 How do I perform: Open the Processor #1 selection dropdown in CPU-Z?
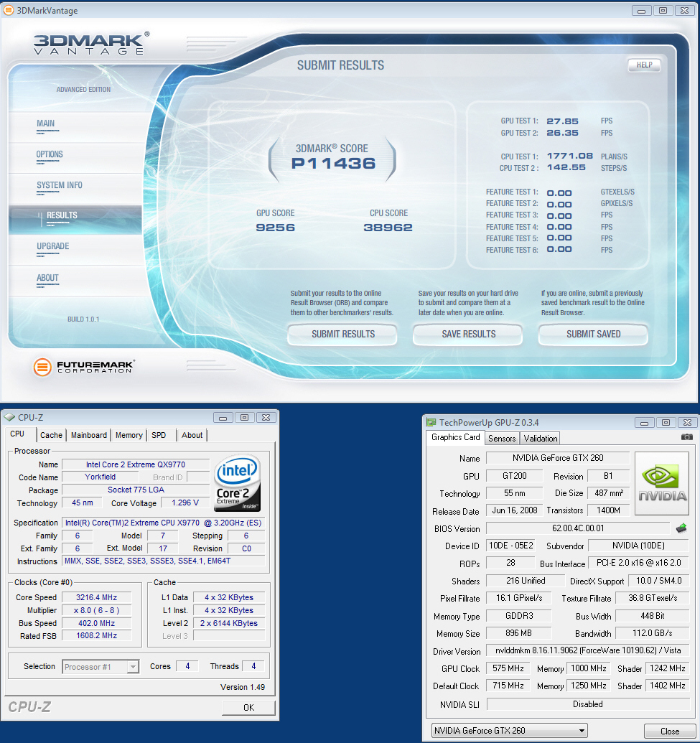tap(101, 667)
